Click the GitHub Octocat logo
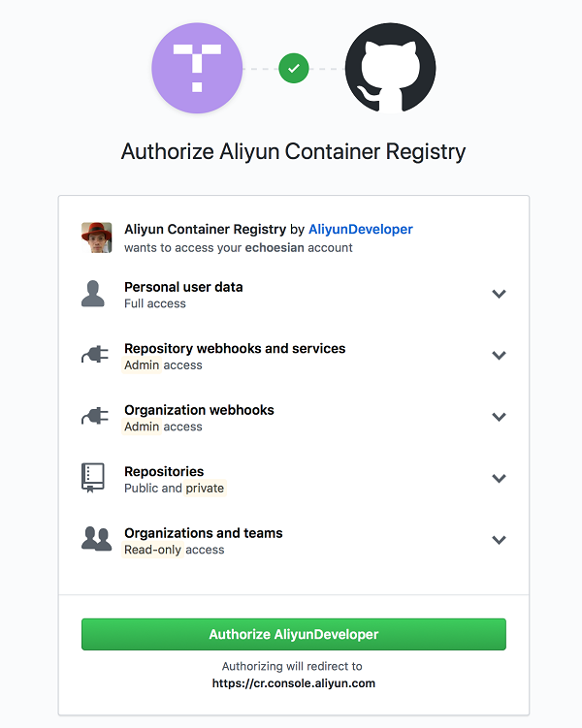The width and height of the screenshot is (582, 728). 390,68
